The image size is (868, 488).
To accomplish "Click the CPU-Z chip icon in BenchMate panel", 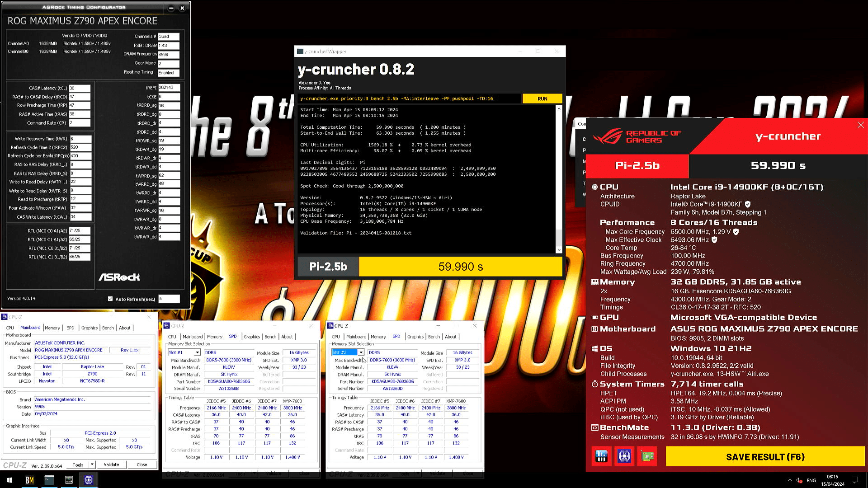I will (624, 456).
